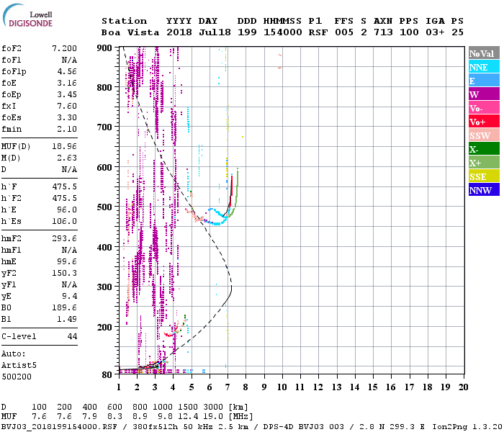This screenshot has width=504, height=432.
Task: Click the hmE value 99.6
Action: tap(67, 261)
